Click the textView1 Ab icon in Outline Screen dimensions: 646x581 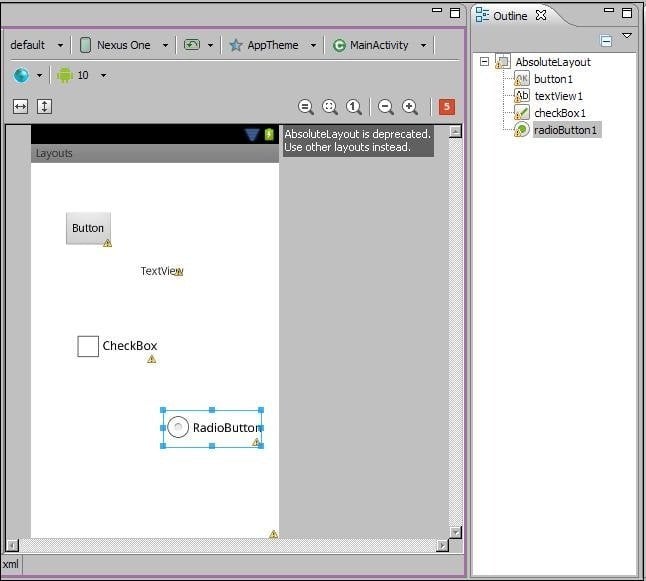pos(522,96)
